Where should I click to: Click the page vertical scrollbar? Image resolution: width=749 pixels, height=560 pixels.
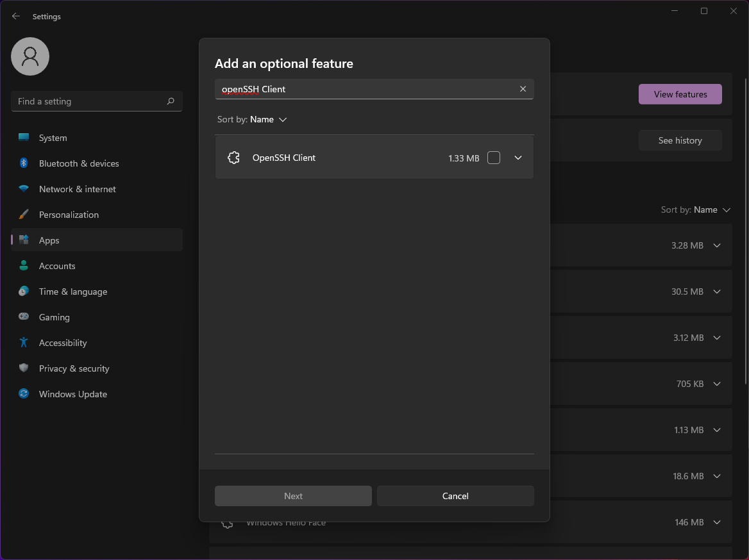coord(746,231)
